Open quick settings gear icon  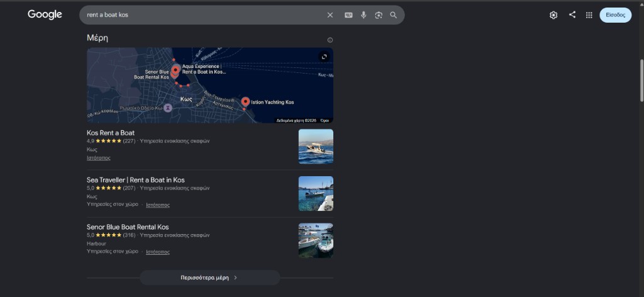click(553, 15)
